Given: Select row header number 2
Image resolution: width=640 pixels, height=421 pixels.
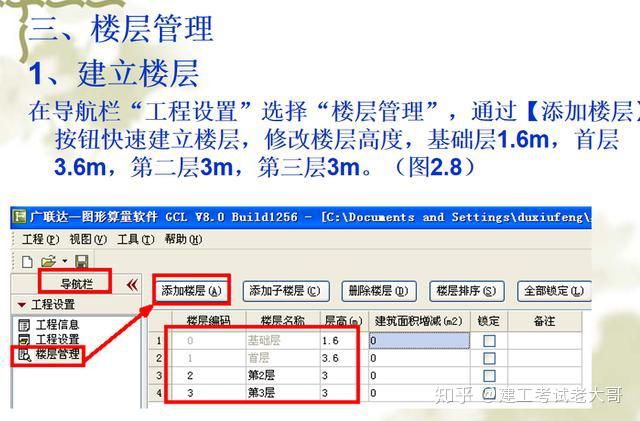Looking at the screenshot, I should tap(159, 358).
